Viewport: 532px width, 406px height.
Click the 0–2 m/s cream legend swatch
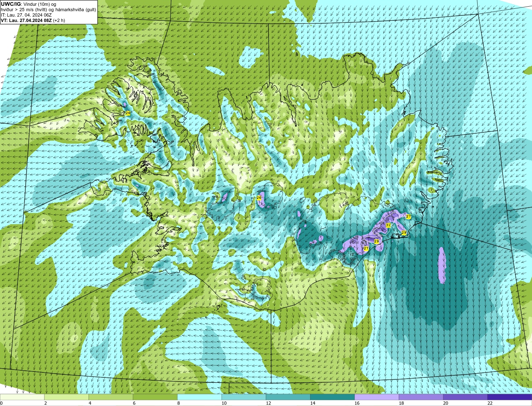point(22,397)
